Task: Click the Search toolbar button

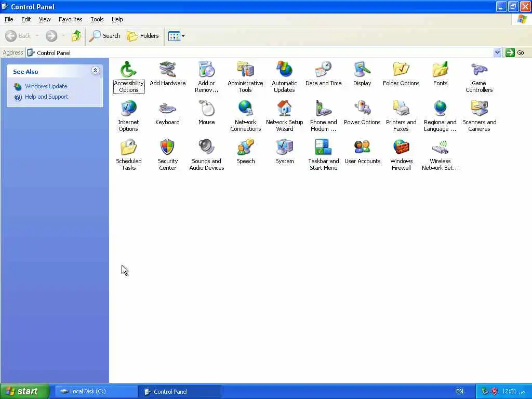Action: [x=105, y=36]
